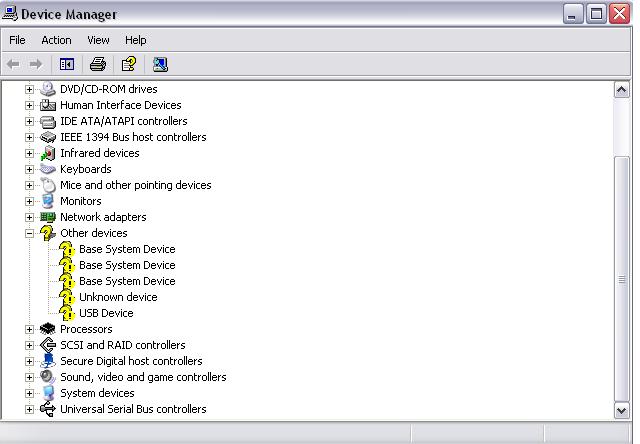The width and height of the screenshot is (640, 444).
Task: Select Mice and other pointing devices label
Action: (136, 185)
